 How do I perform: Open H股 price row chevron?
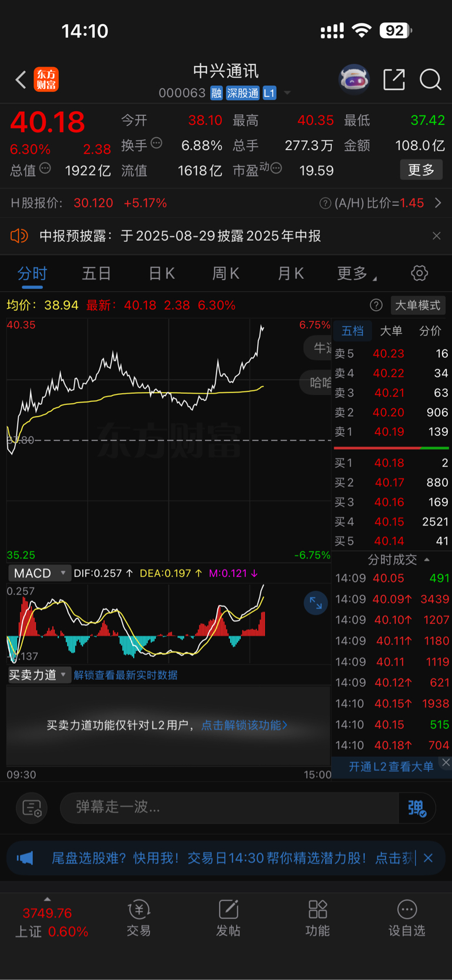click(x=438, y=203)
